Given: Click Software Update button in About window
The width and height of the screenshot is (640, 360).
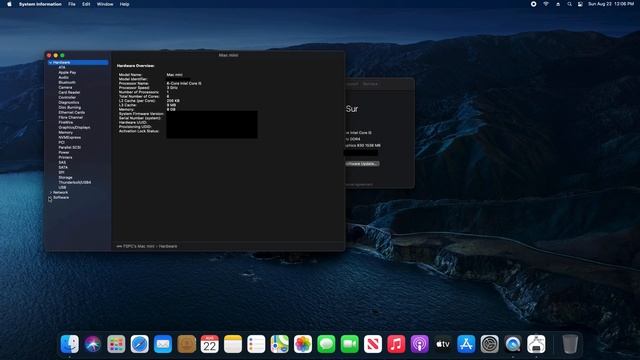Looking at the screenshot, I should pyautogui.click(x=362, y=164).
